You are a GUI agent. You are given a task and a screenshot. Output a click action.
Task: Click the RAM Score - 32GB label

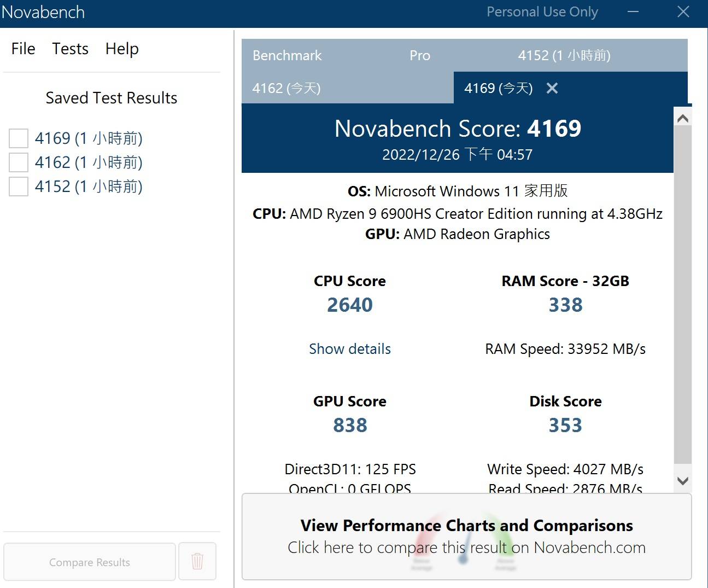tap(565, 281)
